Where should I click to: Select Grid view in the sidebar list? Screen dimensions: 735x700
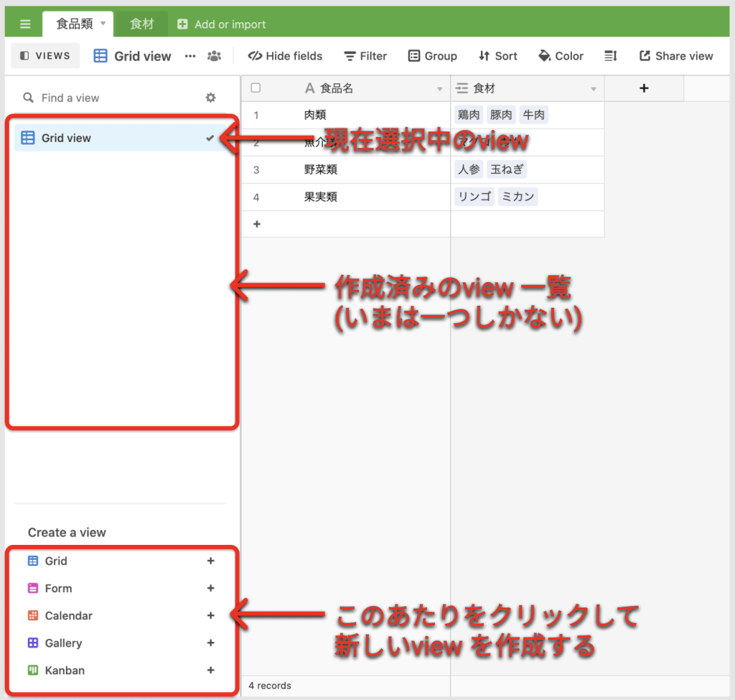[x=66, y=138]
